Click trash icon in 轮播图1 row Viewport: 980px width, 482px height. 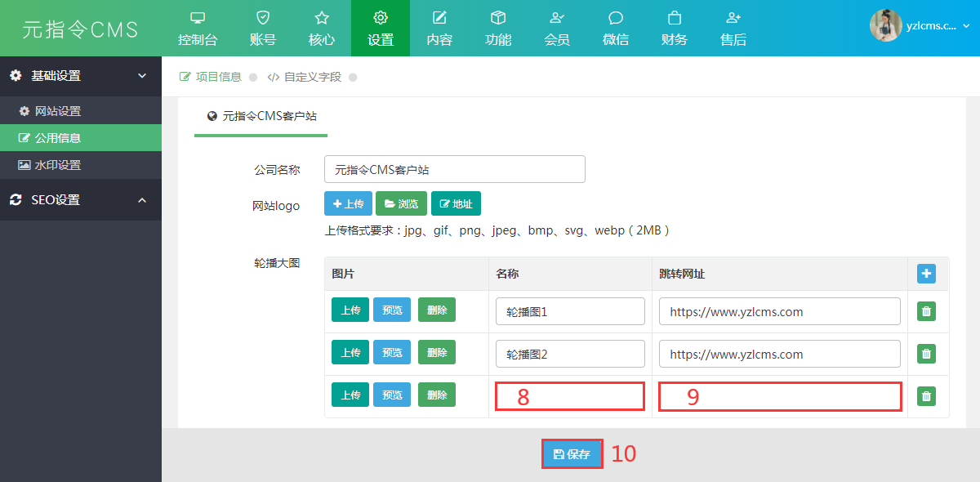926,311
